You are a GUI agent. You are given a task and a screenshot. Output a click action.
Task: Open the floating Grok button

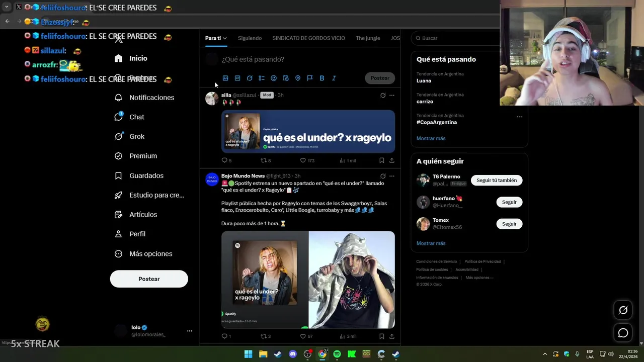(x=623, y=310)
